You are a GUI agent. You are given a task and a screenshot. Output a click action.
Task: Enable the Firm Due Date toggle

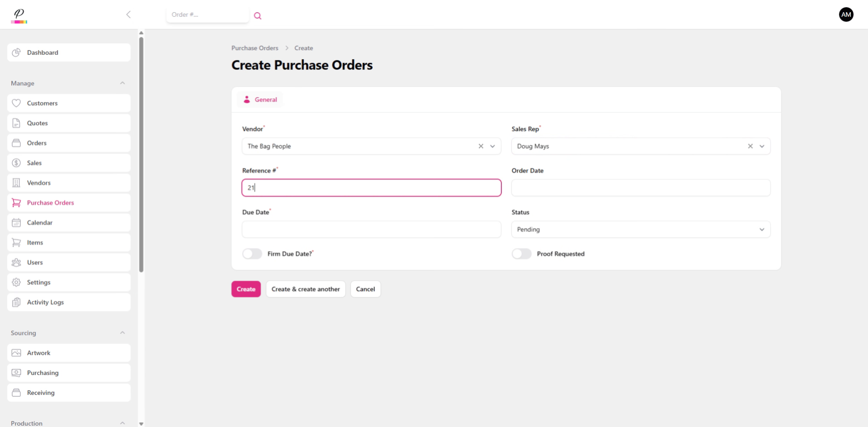pos(252,254)
